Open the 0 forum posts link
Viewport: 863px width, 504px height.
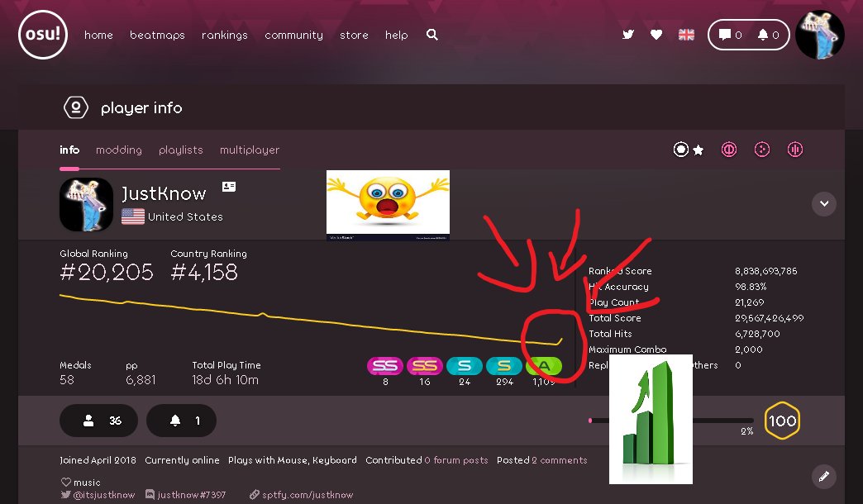point(456,460)
